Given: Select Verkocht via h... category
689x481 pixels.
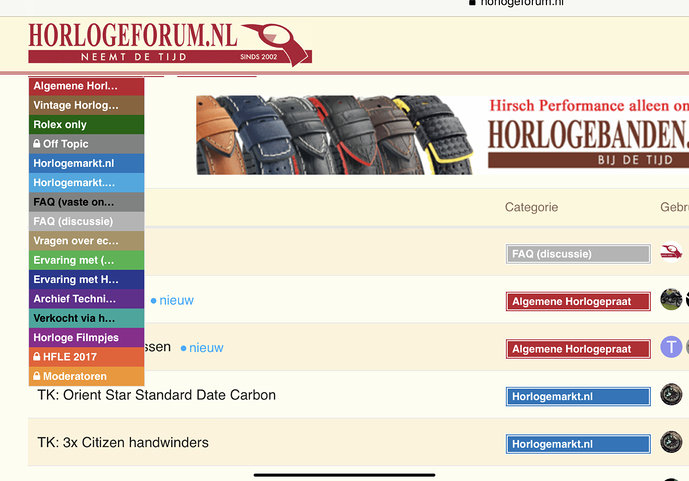Looking at the screenshot, I should [86, 318].
